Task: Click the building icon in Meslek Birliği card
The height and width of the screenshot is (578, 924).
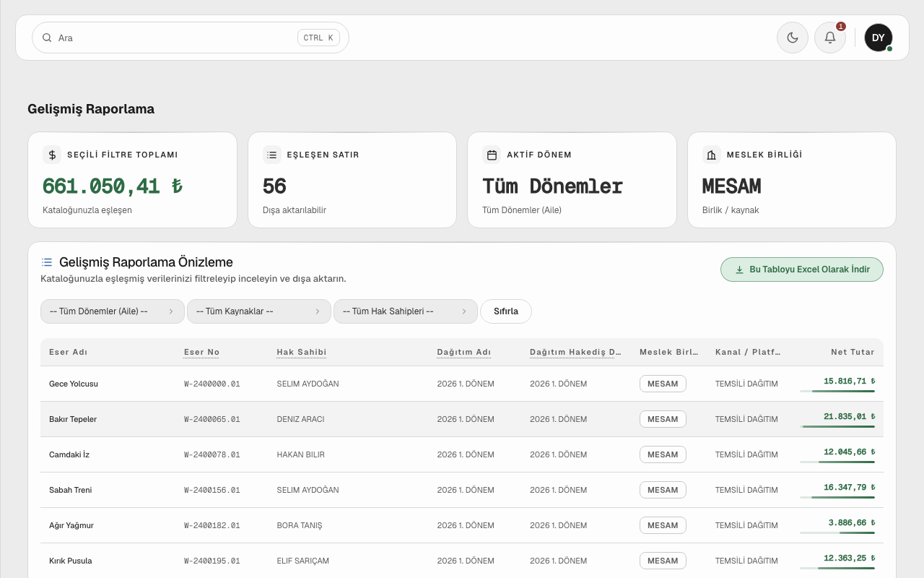Action: (712, 155)
